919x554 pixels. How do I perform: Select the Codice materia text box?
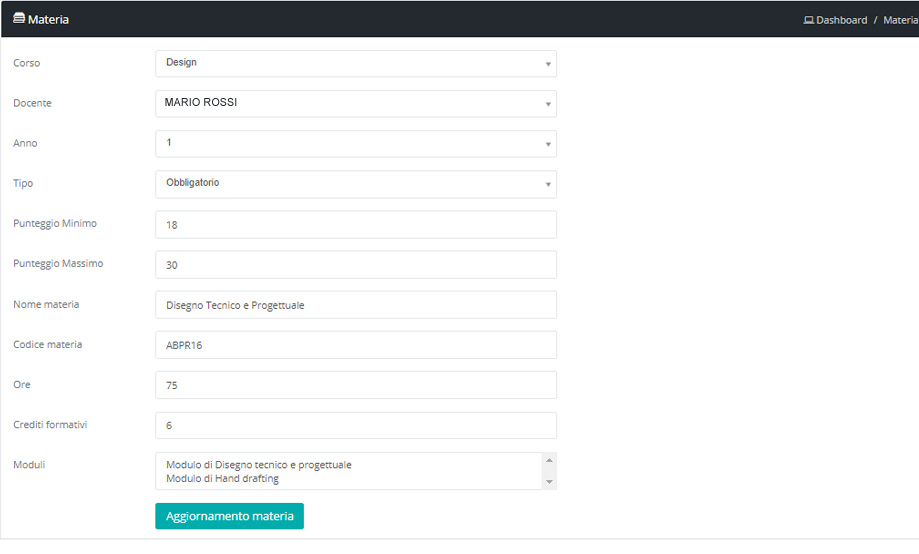click(x=355, y=345)
